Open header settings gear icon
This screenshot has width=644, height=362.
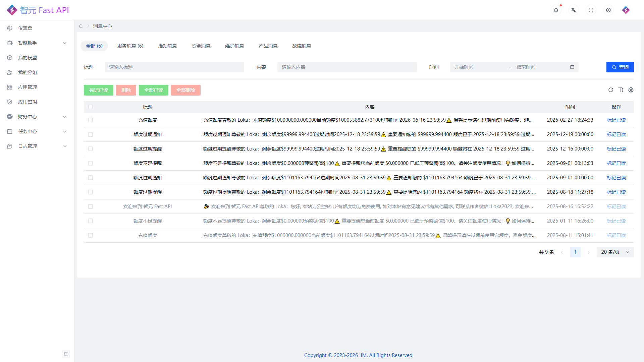tap(608, 10)
